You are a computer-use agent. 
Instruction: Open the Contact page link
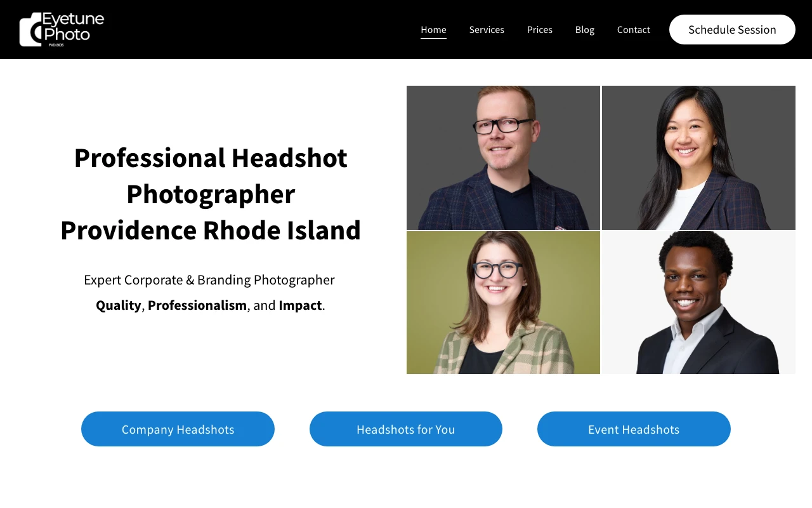[x=633, y=30]
